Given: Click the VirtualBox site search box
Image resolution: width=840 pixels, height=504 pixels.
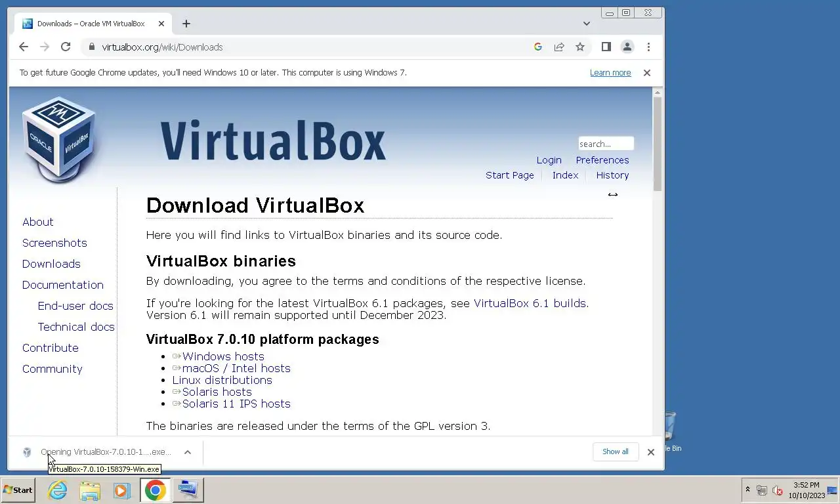Looking at the screenshot, I should 606,144.
